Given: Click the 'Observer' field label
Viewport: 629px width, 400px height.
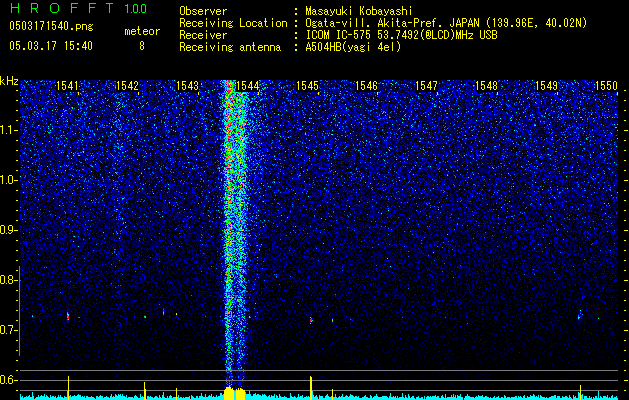Looking at the screenshot, I should (x=203, y=11).
